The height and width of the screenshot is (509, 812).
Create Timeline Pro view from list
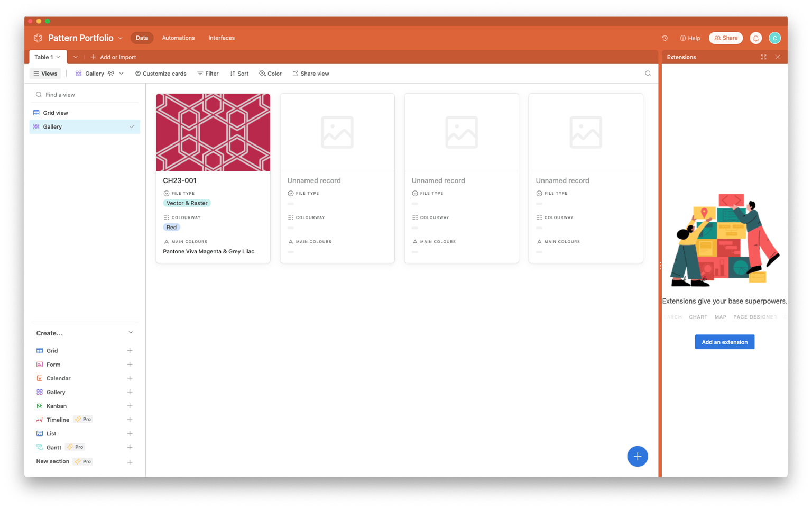pyautogui.click(x=64, y=420)
